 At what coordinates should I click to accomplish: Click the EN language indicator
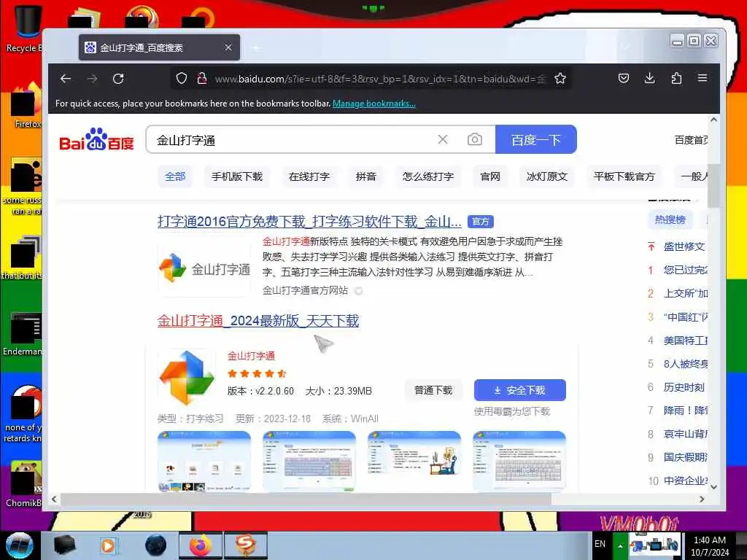tap(600, 544)
